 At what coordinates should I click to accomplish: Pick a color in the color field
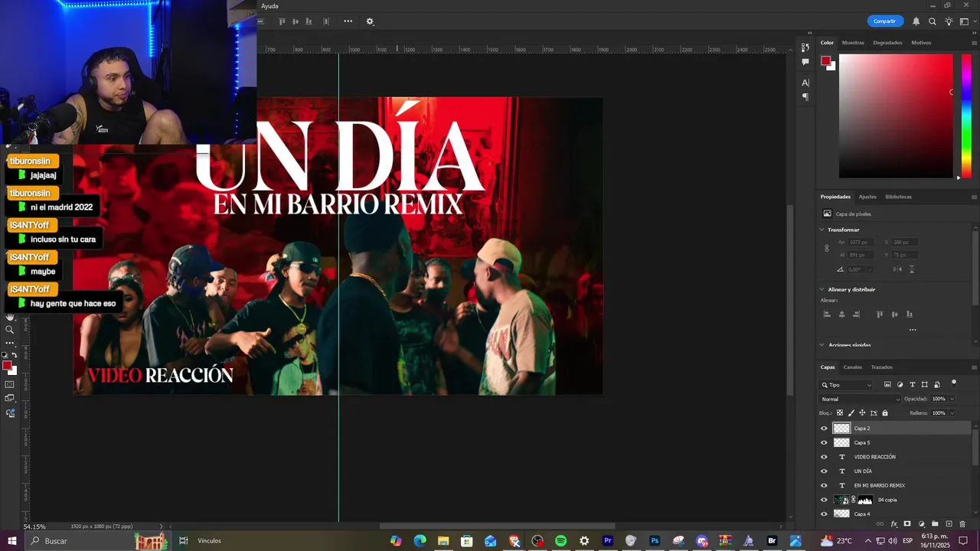(x=896, y=116)
